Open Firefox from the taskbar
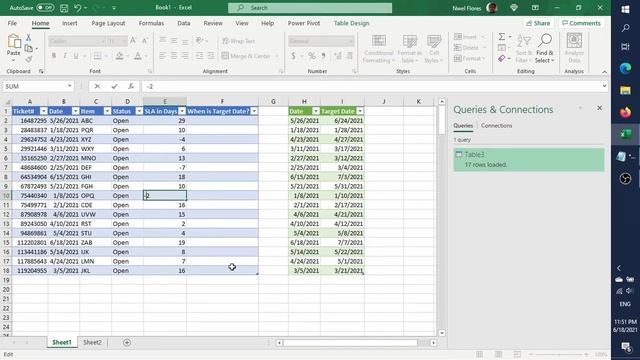Screen dimensions: 640x360 pyautogui.click(x=625, y=112)
